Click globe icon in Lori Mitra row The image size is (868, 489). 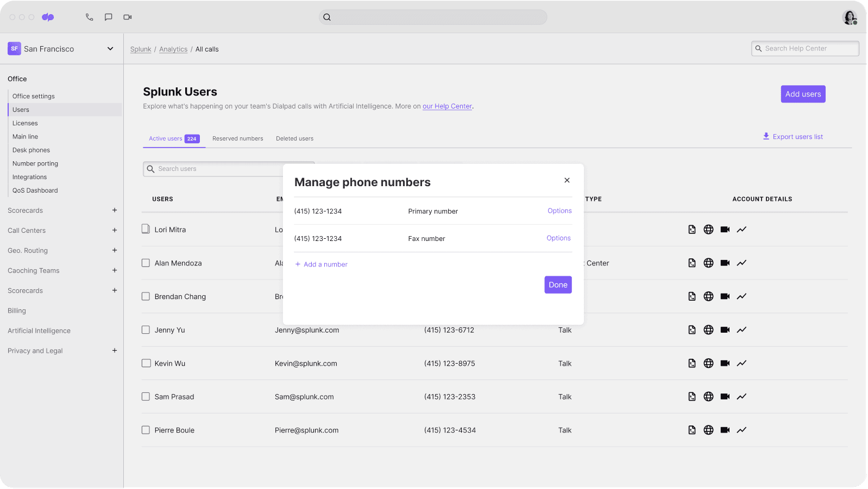[x=708, y=230]
